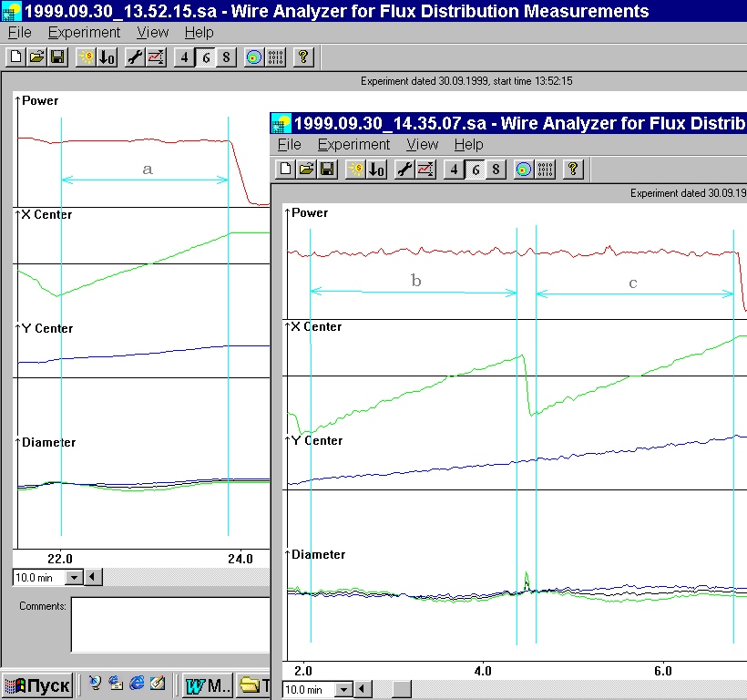
Task: Click the scrollbar thumb in front window
Action: tap(402, 689)
